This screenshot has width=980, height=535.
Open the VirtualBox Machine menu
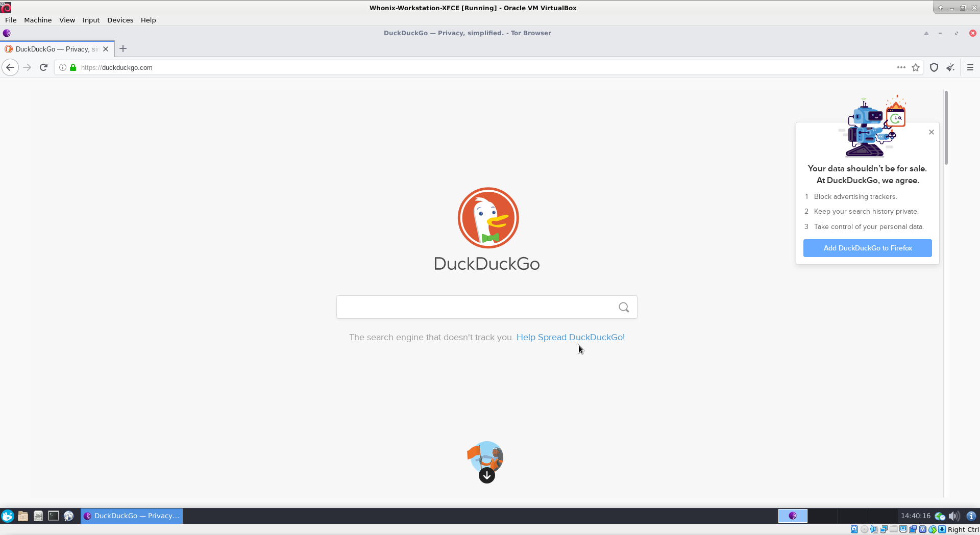38,20
